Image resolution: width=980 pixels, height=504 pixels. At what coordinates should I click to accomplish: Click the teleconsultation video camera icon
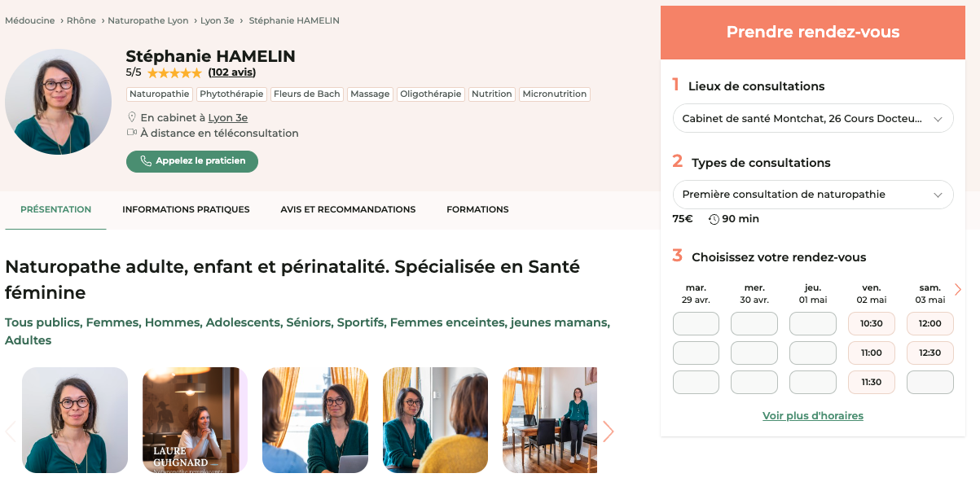click(132, 133)
